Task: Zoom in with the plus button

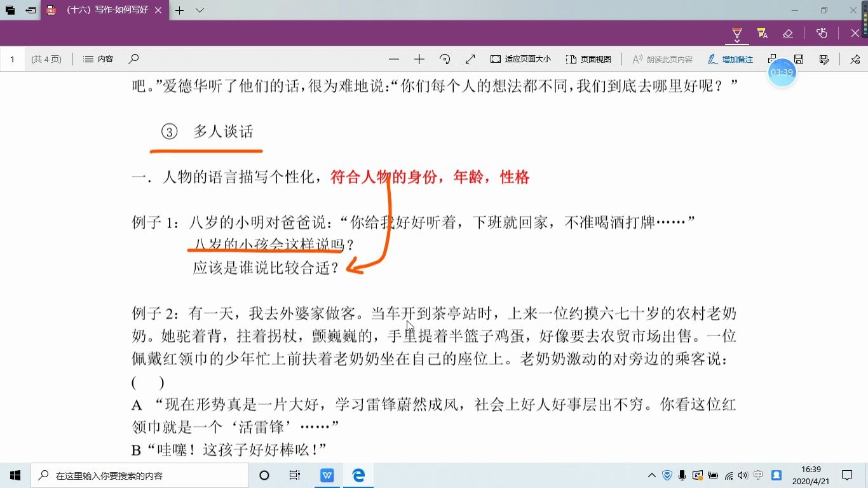Action: tap(419, 59)
